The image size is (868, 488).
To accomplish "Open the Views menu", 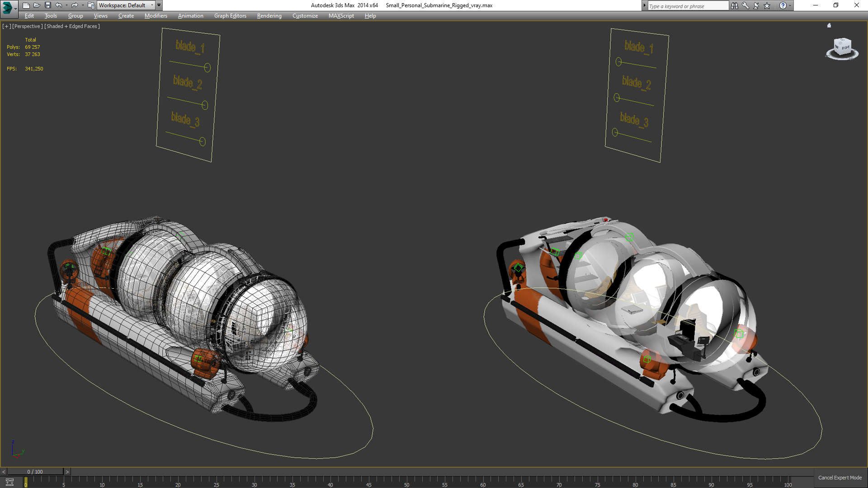I will 100,16.
